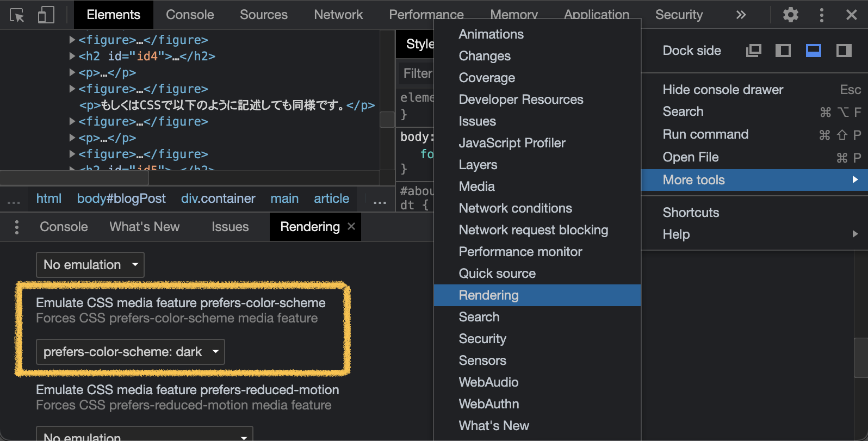The image size is (868, 441).
Task: Open the prefers-reduced-motion No emulation dropdown
Action: (145, 434)
